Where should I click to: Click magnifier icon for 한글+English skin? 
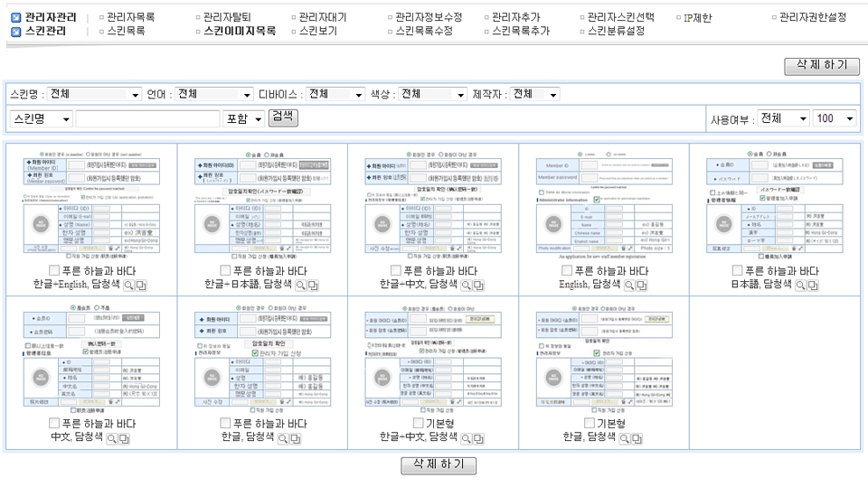click(128, 285)
